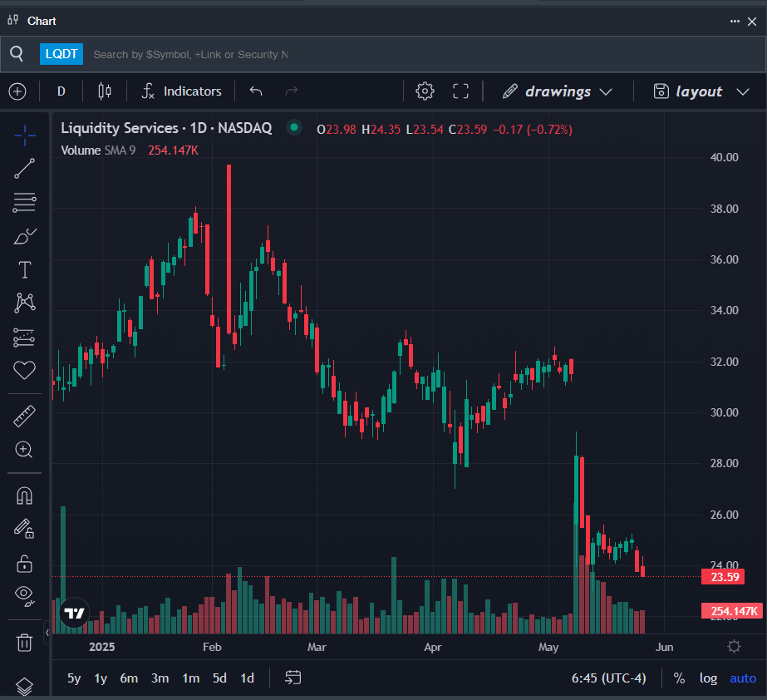Open the forecasting and position tools
The image size is (767, 700).
pyautogui.click(x=24, y=337)
